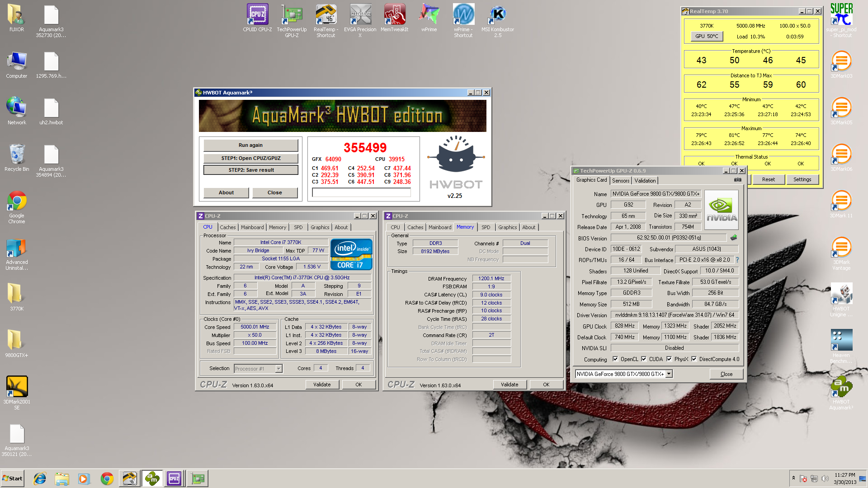Screen dimensions: 868x488
Task: Switch to Caches tab in left CPU-Z
Action: 228,227
